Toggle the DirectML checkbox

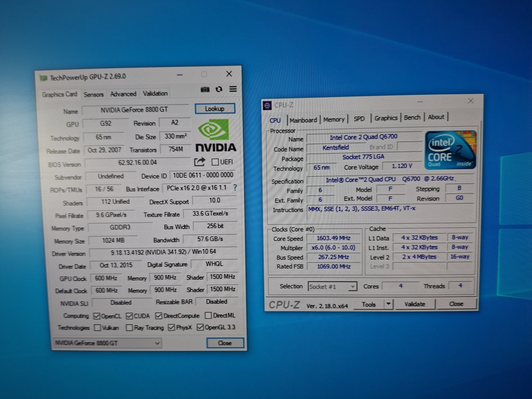click(208, 315)
